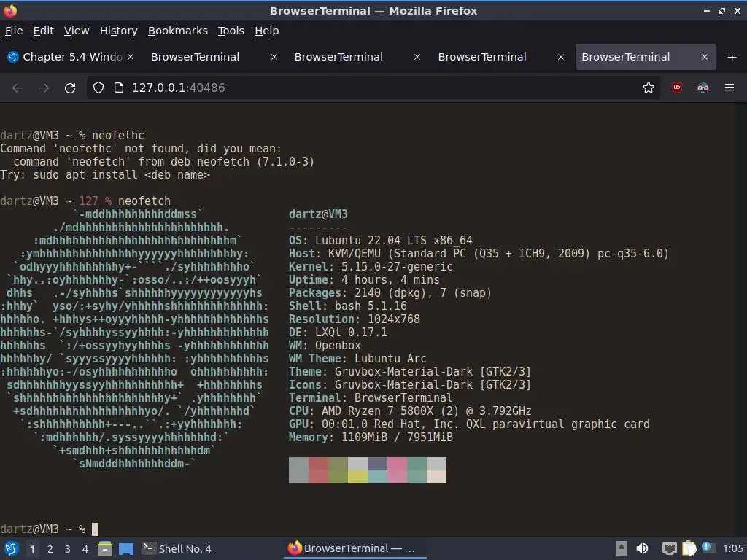Open the uBlock Origin extension

(676, 87)
